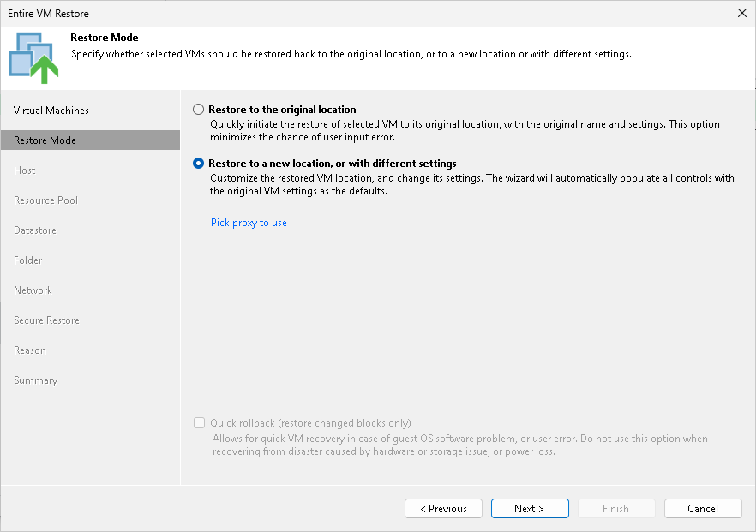Click the Next button
Viewport: 756px width, 532px height.
530,508
